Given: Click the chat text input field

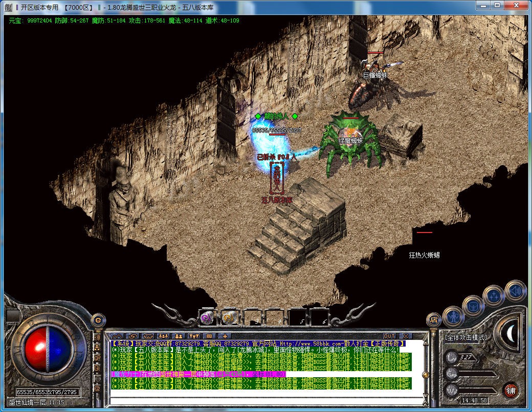Looking at the screenshot, I should pos(265,401).
